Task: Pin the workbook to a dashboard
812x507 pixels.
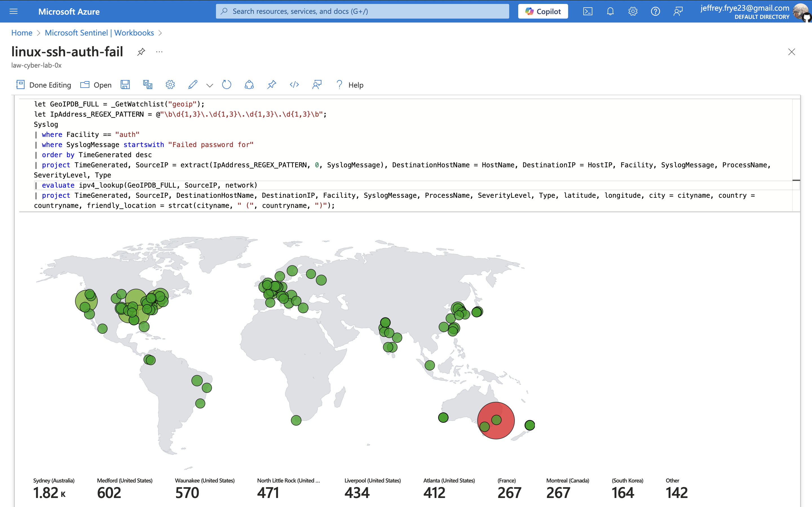Action: tap(272, 85)
